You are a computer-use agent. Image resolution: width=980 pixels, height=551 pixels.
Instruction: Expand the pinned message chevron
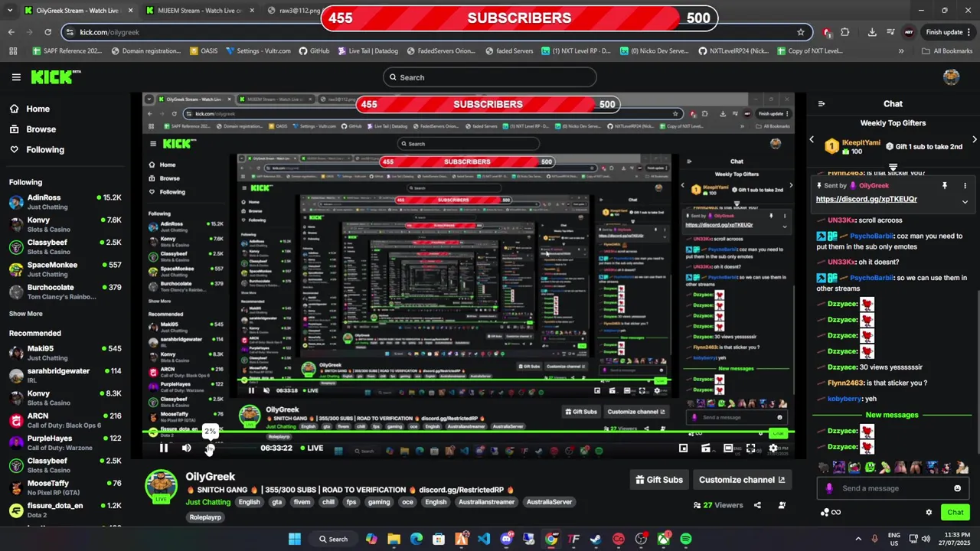click(965, 202)
